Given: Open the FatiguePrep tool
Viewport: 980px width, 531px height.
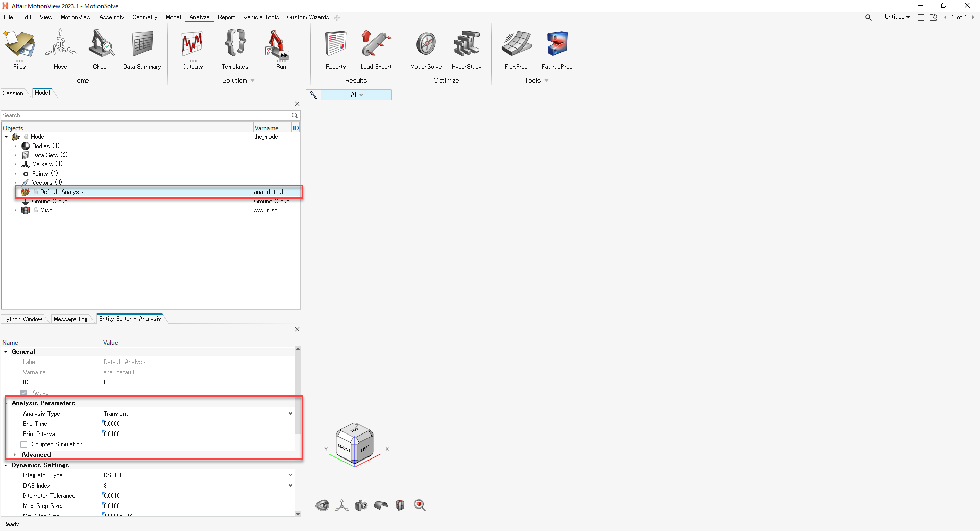Looking at the screenshot, I should 556,50.
